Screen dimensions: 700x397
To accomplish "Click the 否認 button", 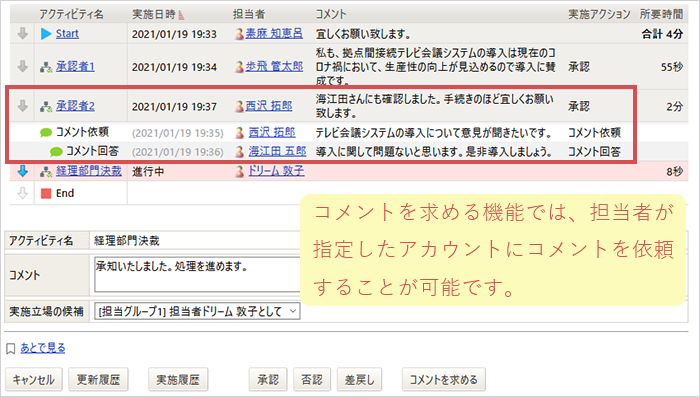I will coord(312,380).
